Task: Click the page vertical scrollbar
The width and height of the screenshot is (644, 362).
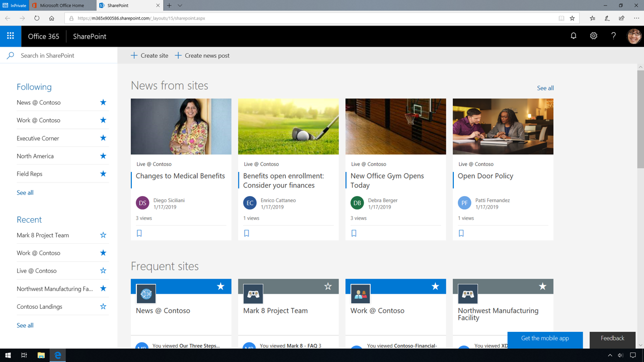Action: click(640, 120)
